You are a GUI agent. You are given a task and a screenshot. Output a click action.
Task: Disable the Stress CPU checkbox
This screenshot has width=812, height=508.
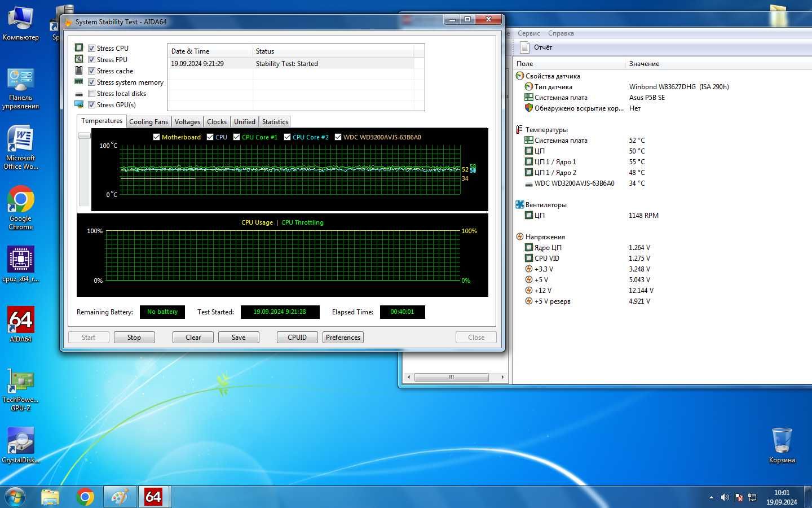(x=91, y=48)
